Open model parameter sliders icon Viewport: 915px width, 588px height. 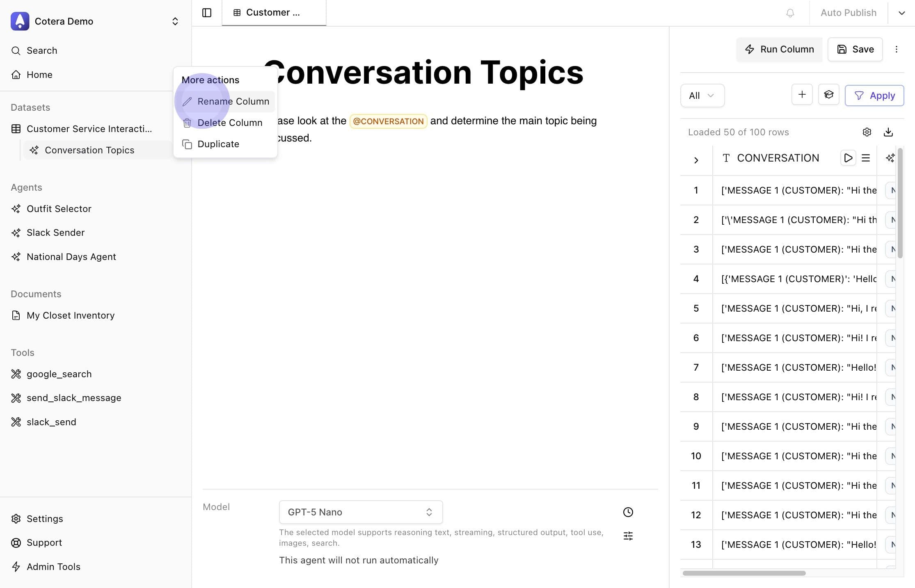coord(628,536)
